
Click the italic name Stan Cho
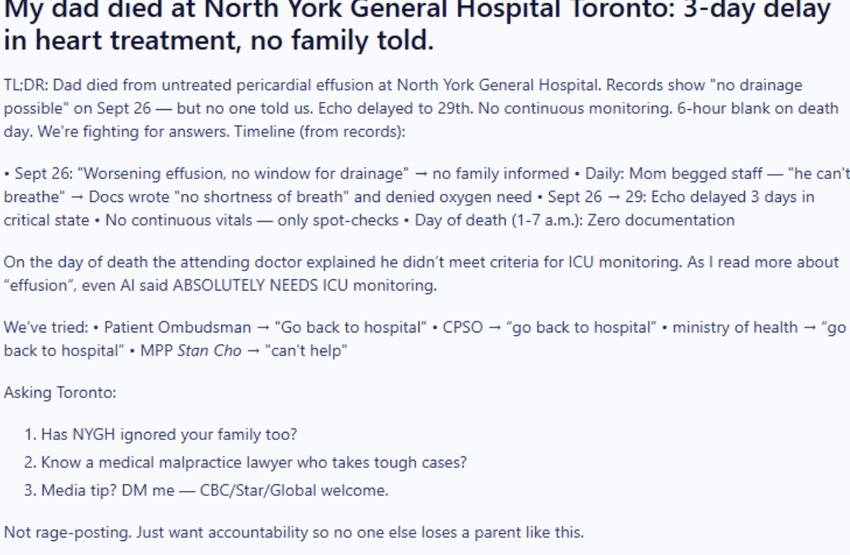(x=209, y=351)
